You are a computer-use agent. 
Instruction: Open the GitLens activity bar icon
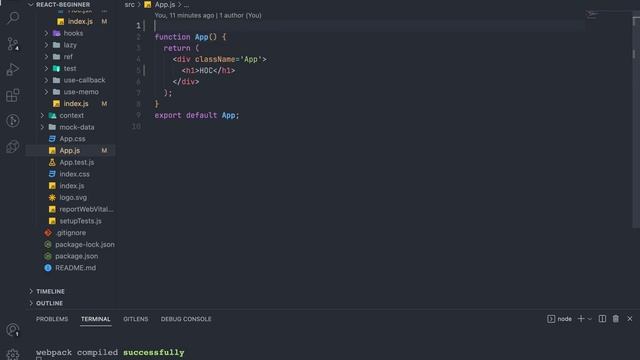coord(13,121)
